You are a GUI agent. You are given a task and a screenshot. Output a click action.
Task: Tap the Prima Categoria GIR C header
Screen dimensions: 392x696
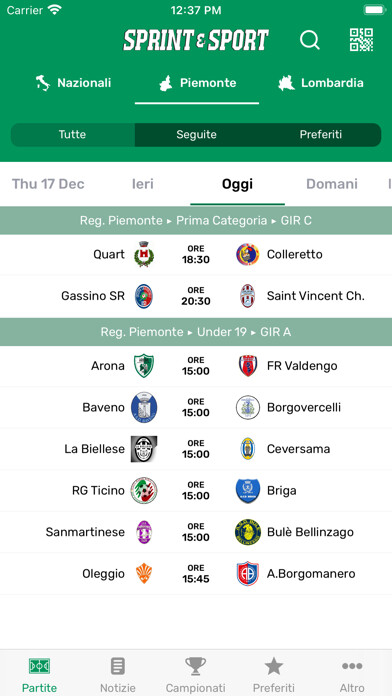click(x=196, y=221)
